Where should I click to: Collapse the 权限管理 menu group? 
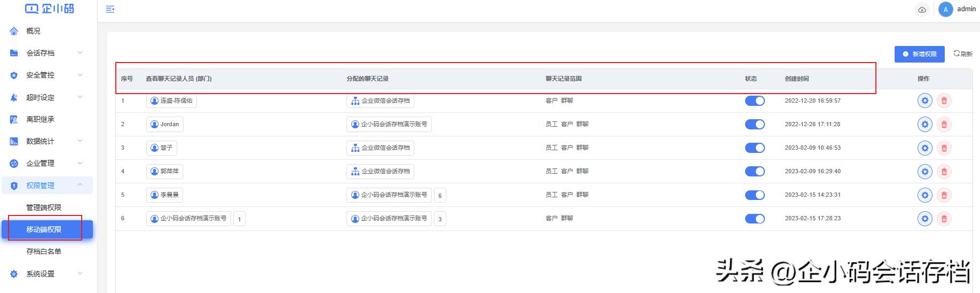pos(47,186)
